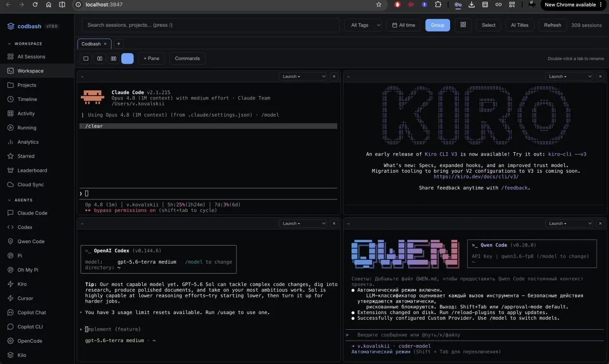Screen dimensions: 609x364
Task: Click the + Pane button
Action: point(151,59)
